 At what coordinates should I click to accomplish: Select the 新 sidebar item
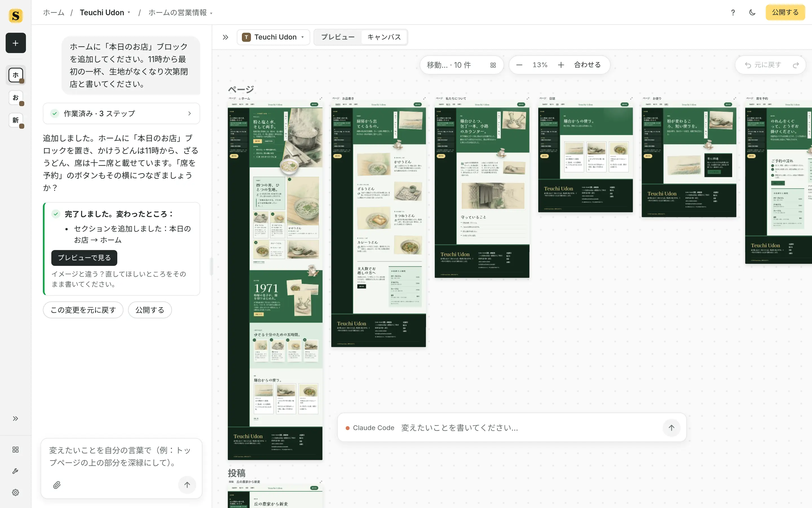[16, 120]
